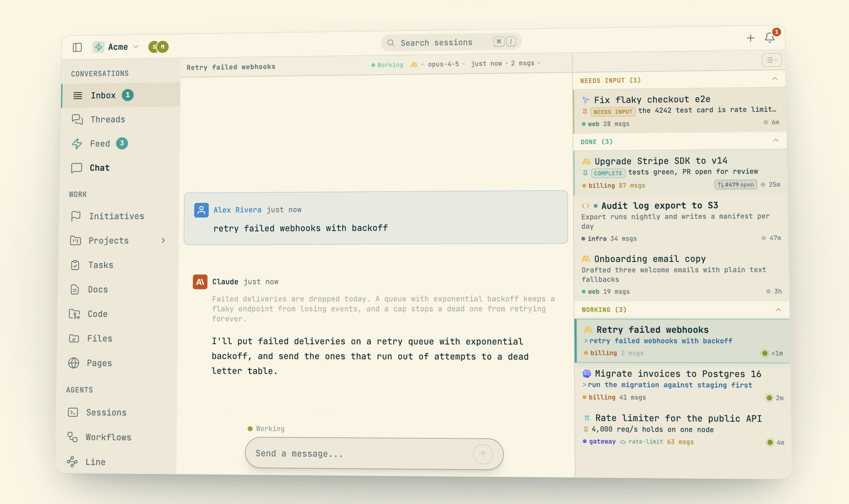This screenshot has width=849, height=504.
Task: Open the list view options dropdown
Action: (x=772, y=60)
